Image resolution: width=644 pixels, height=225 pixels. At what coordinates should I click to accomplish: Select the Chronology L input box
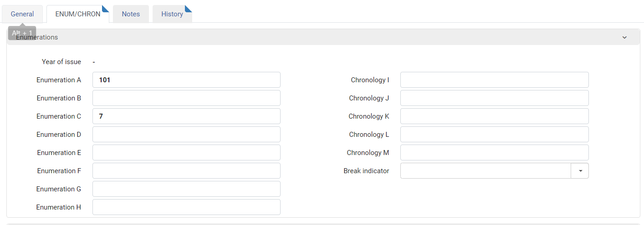(495, 135)
